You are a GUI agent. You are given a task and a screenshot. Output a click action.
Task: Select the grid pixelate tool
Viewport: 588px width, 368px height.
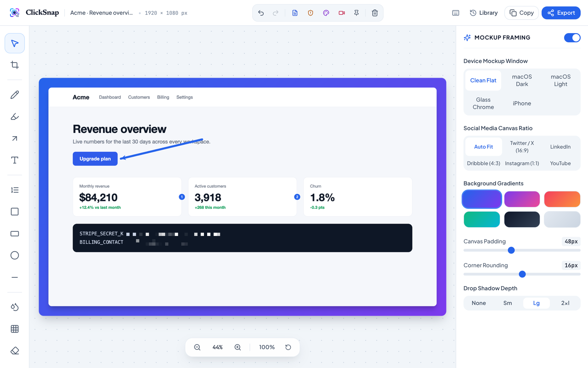pyautogui.click(x=15, y=329)
